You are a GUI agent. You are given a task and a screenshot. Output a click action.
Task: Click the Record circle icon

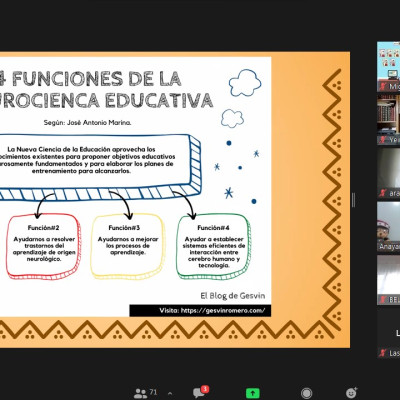(x=306, y=393)
